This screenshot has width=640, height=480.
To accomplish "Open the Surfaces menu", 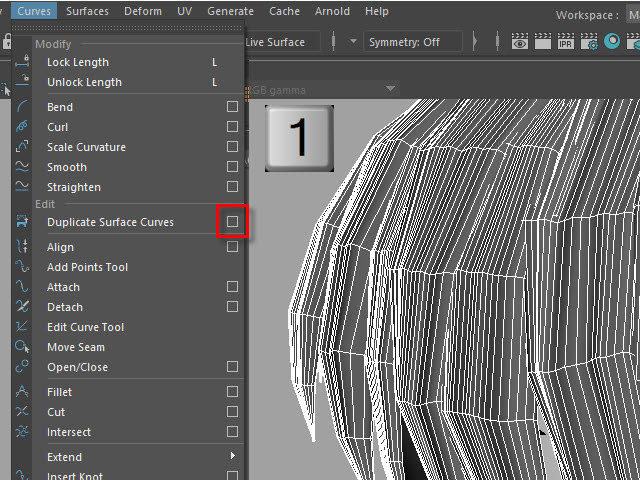I will click(x=88, y=11).
